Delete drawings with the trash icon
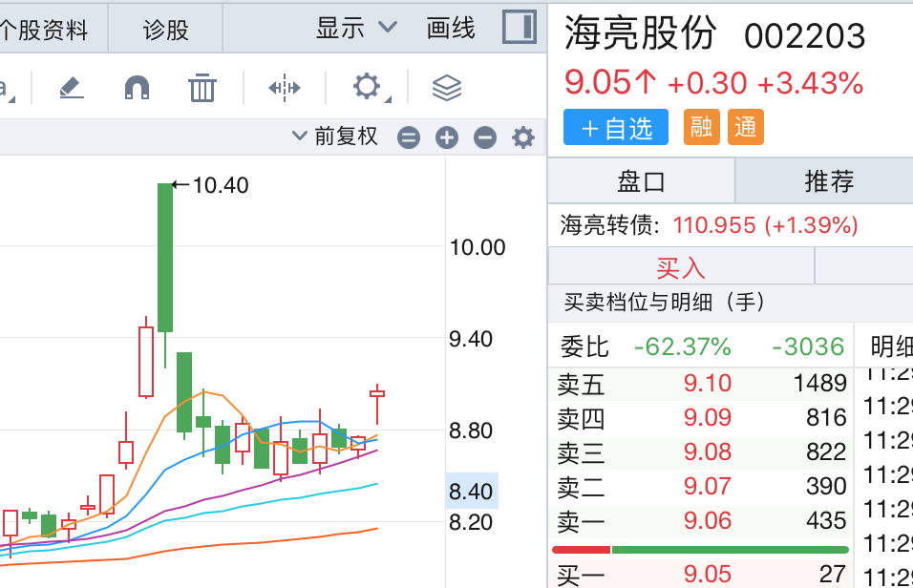 click(202, 88)
